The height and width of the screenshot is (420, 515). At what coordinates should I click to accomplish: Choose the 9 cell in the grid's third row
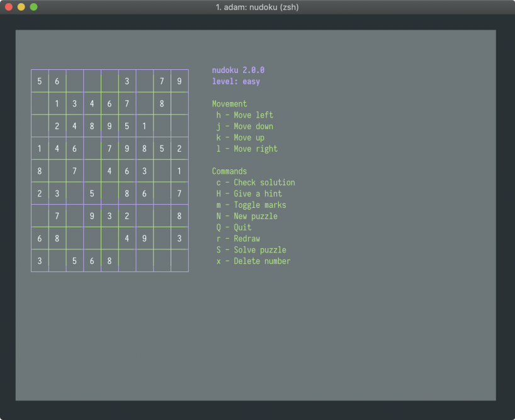[x=110, y=126]
